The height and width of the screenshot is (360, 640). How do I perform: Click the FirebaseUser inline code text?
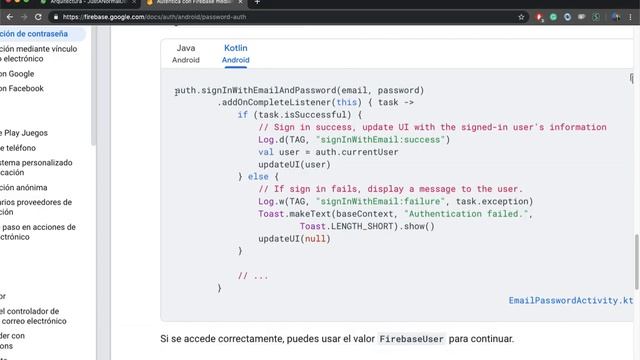coord(411,339)
